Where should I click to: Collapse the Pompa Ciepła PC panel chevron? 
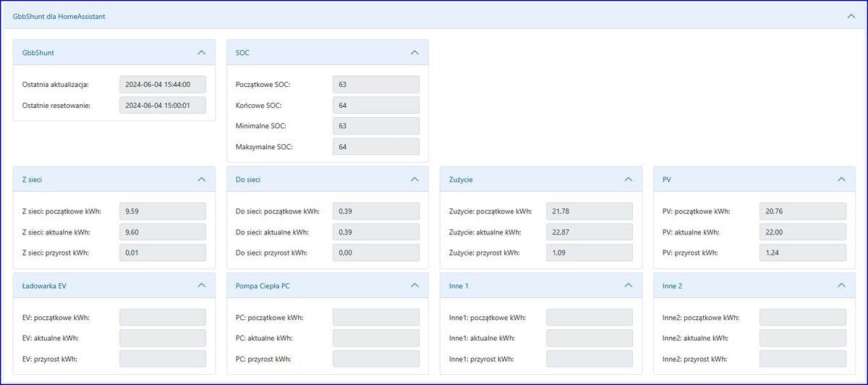(414, 285)
